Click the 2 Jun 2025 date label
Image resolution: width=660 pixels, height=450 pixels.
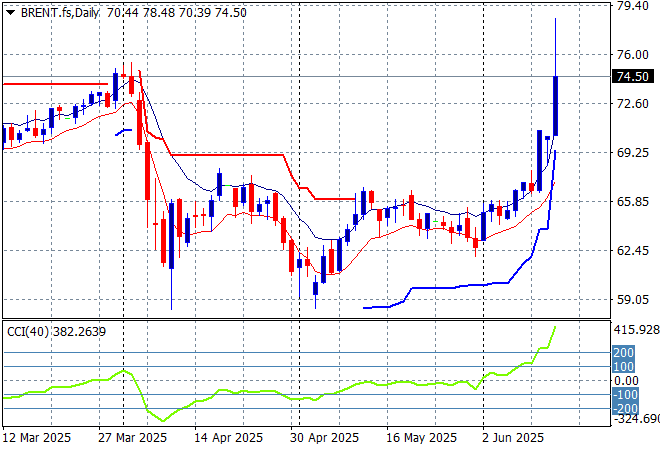tap(513, 438)
